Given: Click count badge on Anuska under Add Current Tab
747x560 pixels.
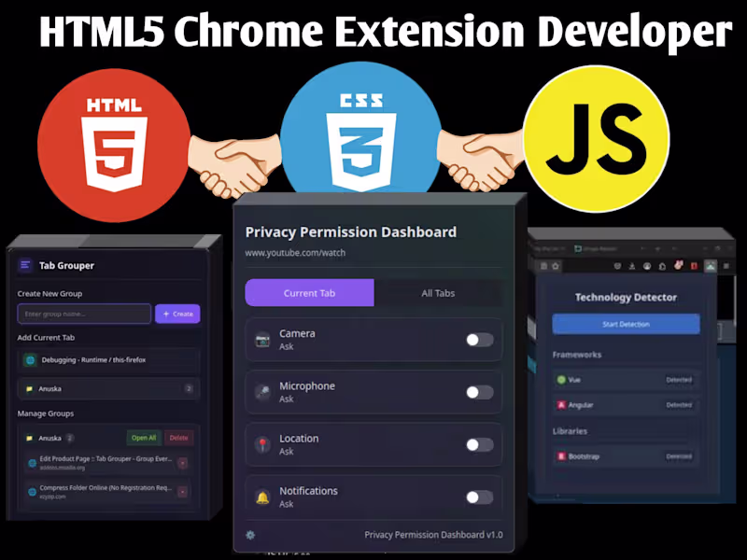Looking at the screenshot, I should [190, 389].
